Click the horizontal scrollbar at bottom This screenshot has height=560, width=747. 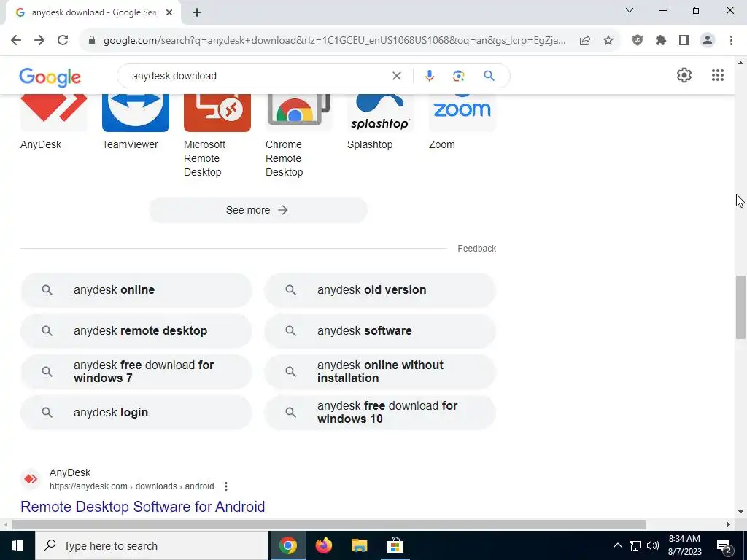tap(329, 524)
